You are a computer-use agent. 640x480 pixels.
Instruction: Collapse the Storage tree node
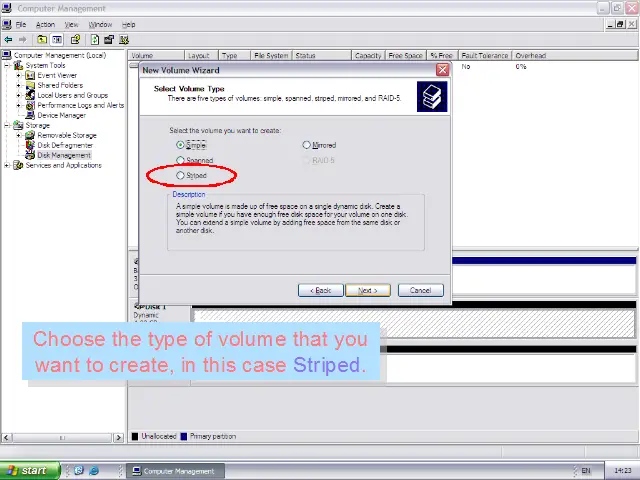[7, 125]
